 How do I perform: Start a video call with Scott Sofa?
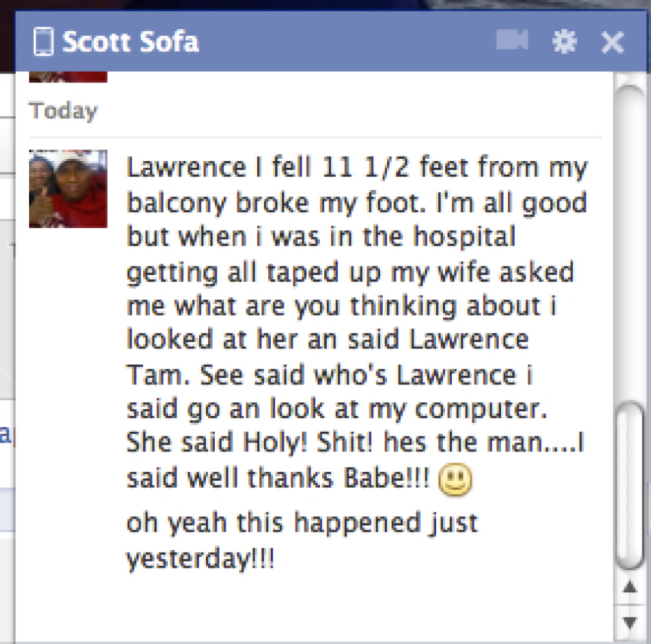(x=512, y=40)
